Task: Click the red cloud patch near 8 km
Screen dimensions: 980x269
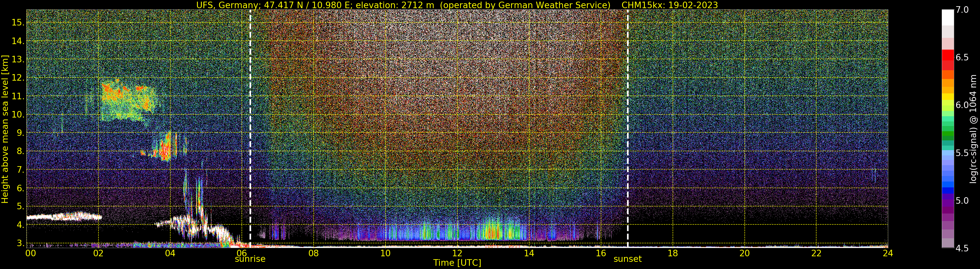Action: (166, 150)
